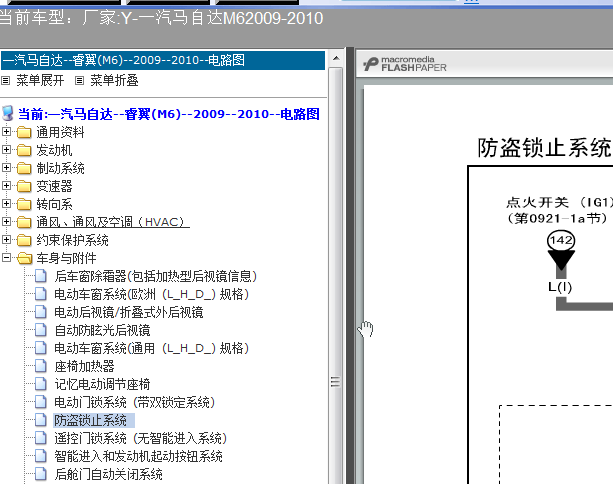Click document icon beside 电动后视镜/折叠式外后视镜

coord(41,312)
